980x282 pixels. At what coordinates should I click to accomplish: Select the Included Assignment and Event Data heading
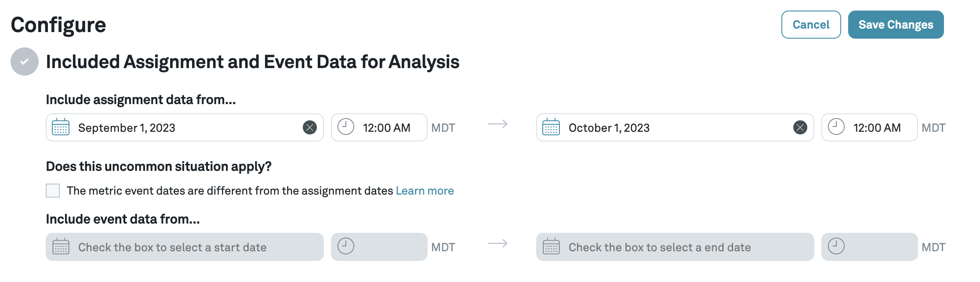pos(252,62)
